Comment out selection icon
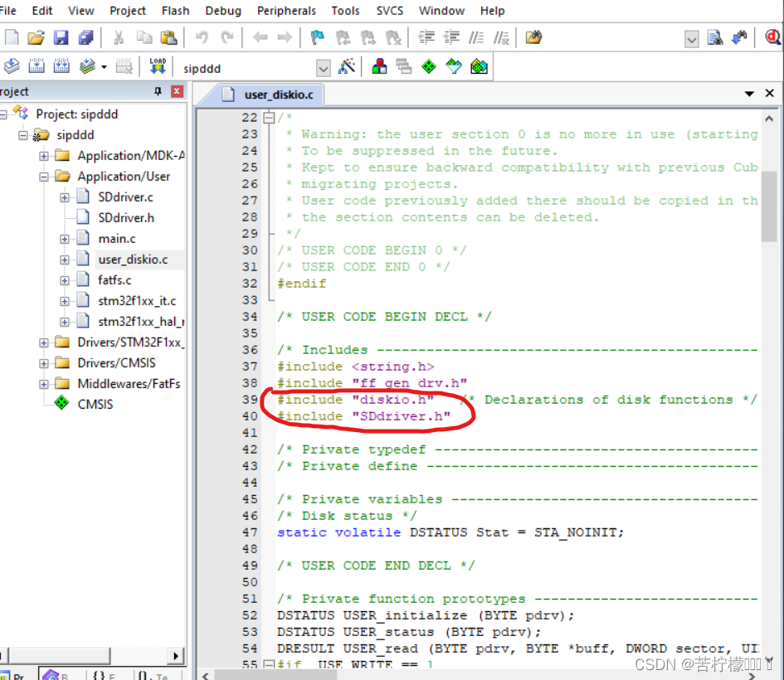784x680 pixels. pyautogui.click(x=476, y=37)
